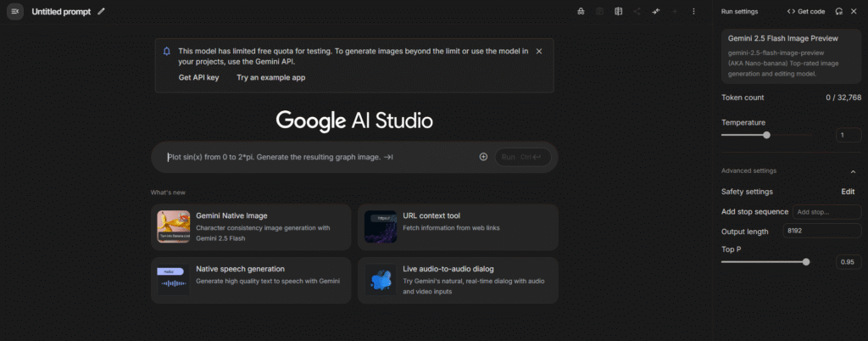This screenshot has width=868, height=341.
Task: Click the Output length field
Action: 821,231
